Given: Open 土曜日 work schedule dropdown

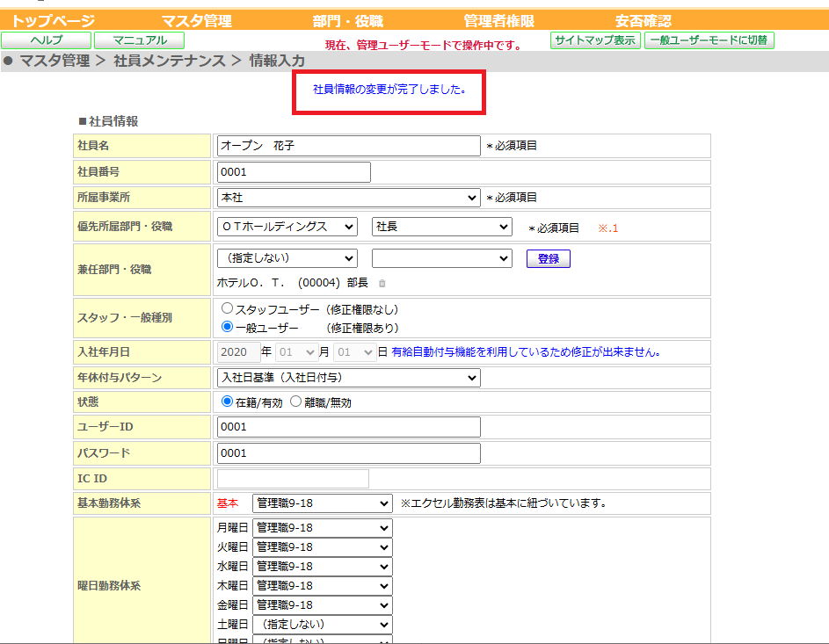Looking at the screenshot, I should [323, 625].
